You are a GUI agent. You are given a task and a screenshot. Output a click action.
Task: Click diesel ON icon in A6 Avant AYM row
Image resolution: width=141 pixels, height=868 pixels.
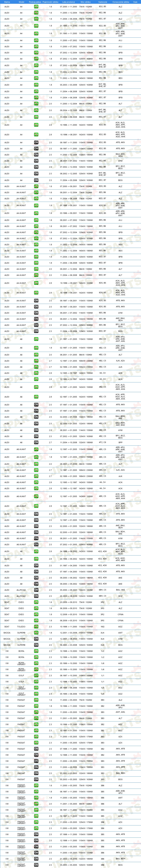pyautogui.click(x=36, y=538)
